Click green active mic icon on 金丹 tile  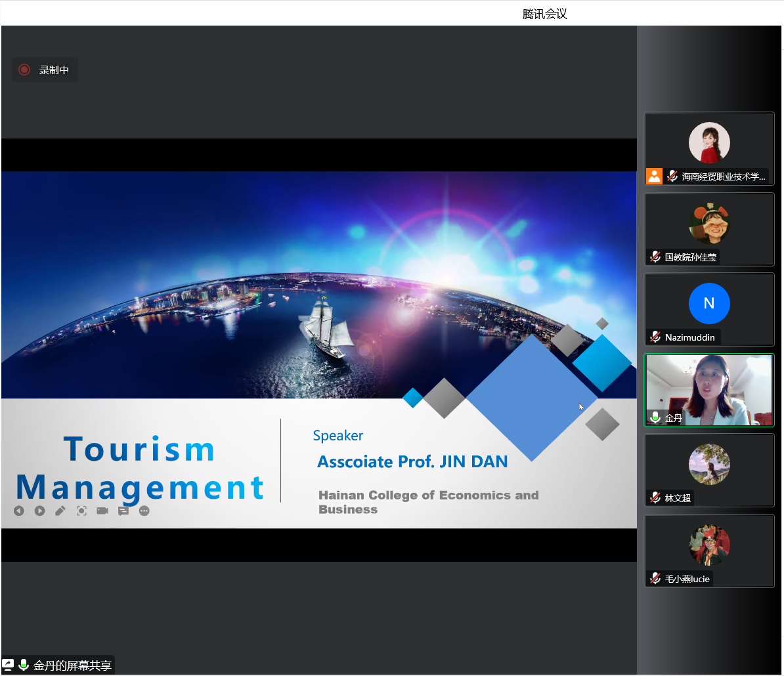(655, 417)
